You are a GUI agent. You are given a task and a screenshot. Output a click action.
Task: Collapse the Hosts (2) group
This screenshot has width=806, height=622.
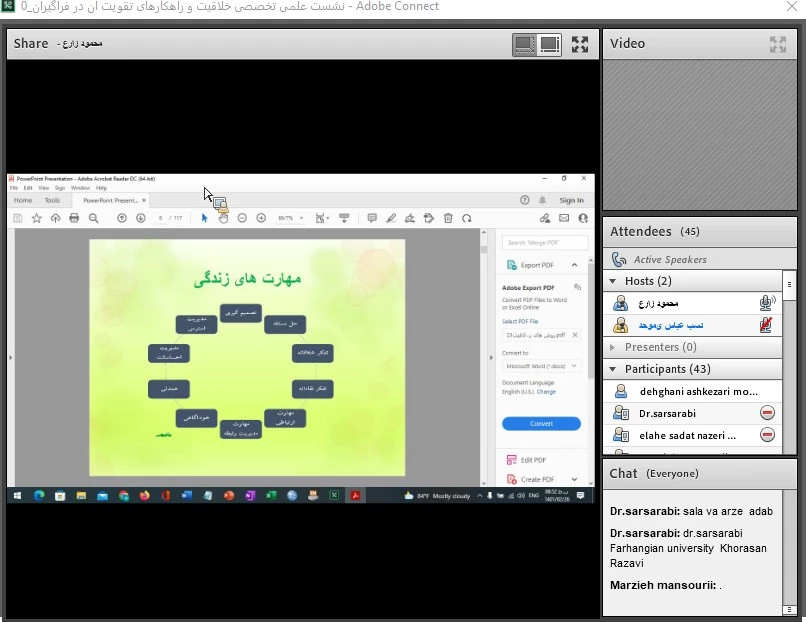tap(613, 281)
